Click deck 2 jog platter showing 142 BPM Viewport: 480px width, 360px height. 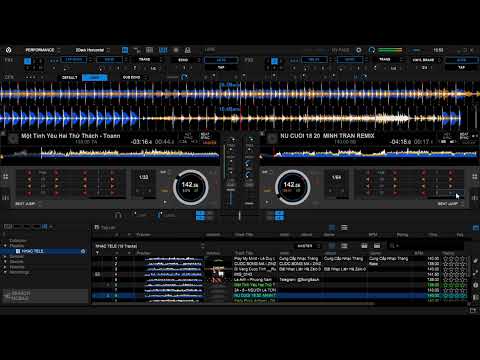click(x=292, y=187)
